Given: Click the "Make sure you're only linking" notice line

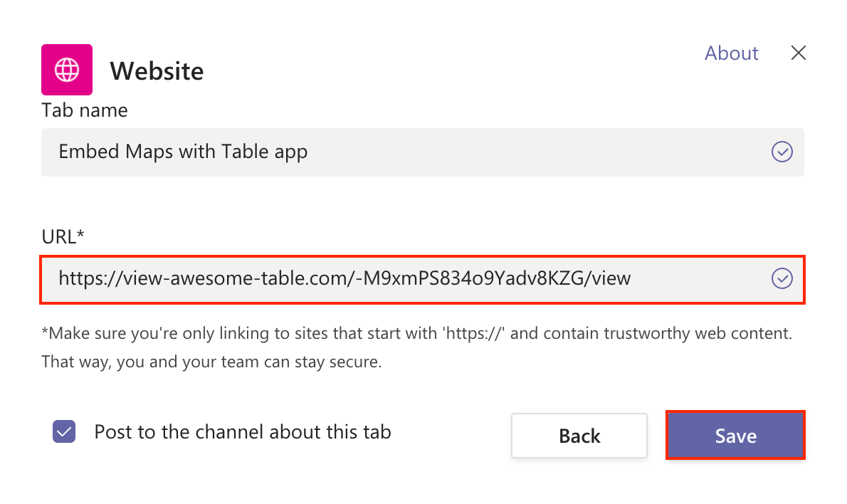Looking at the screenshot, I should tap(417, 333).
